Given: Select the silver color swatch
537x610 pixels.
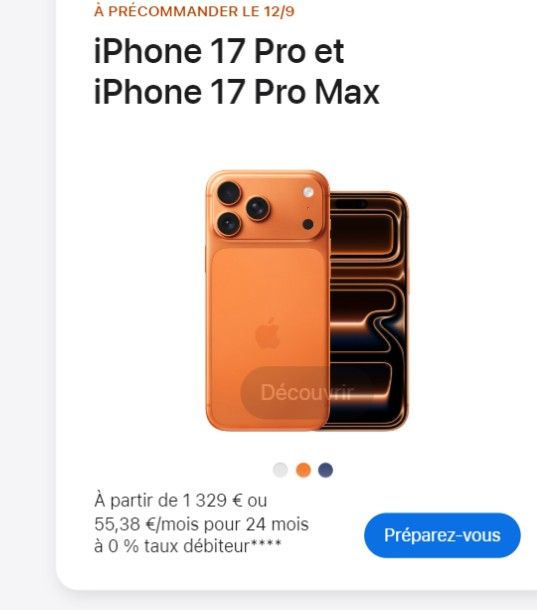Looking at the screenshot, I should 281,470.
